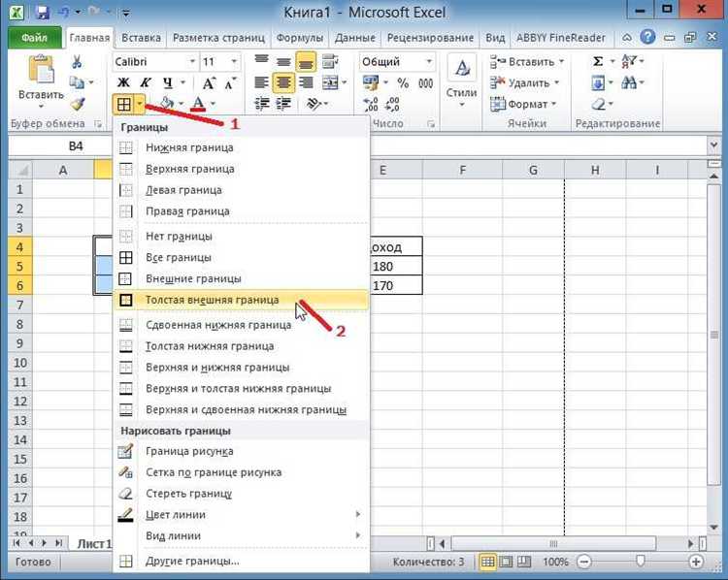Toggle Italic (К) formatting
The image size is (728, 580).
coord(146,83)
